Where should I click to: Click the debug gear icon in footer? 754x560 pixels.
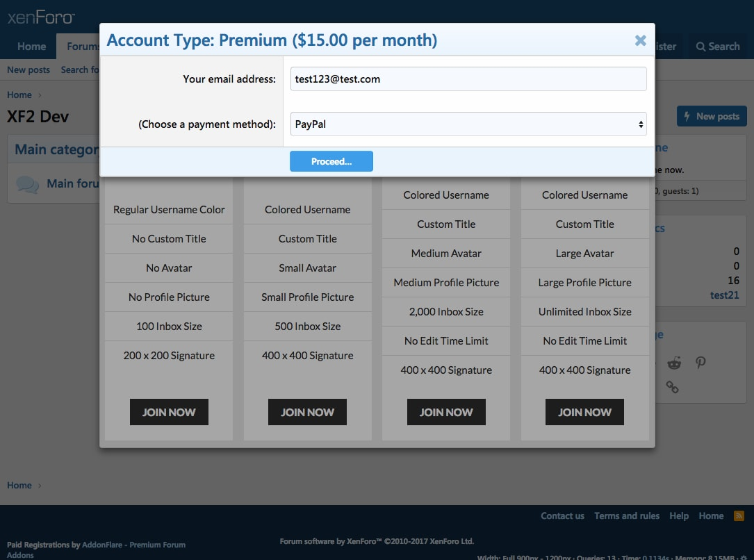pyautogui.click(x=744, y=557)
